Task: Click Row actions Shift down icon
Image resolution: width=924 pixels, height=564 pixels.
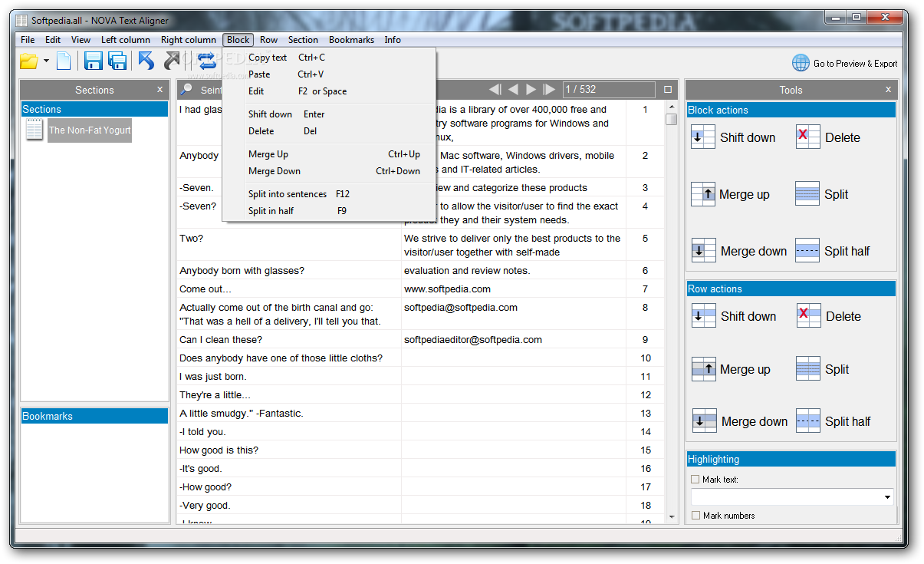Action: pyautogui.click(x=704, y=315)
